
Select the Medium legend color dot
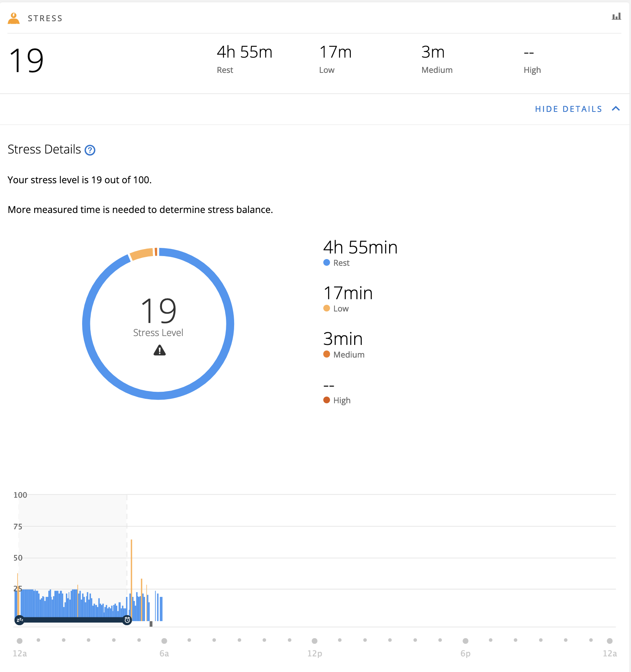tap(327, 354)
